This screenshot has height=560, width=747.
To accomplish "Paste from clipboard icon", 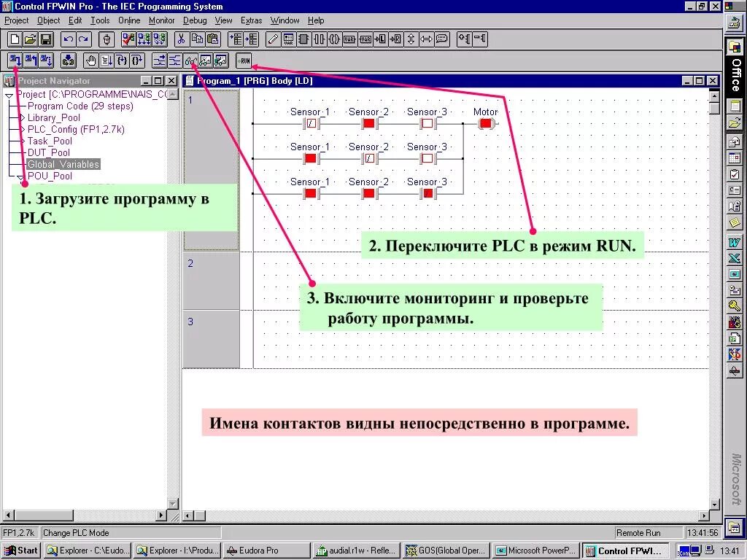I will 212,39.
